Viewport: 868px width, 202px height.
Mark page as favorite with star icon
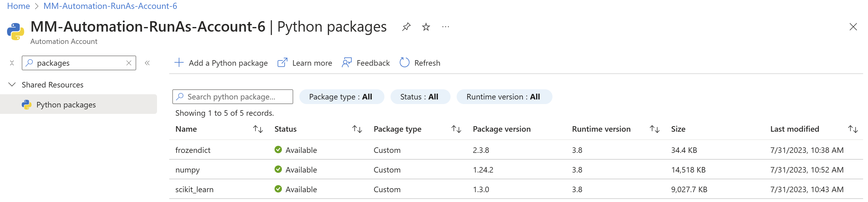click(426, 27)
